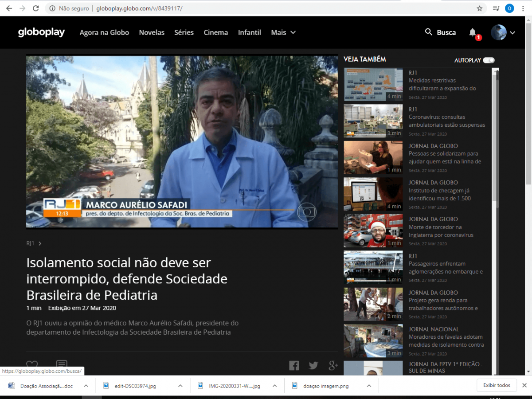Open the RJ1 breadcrumb above the title
This screenshot has width=532, height=399.
coord(34,243)
